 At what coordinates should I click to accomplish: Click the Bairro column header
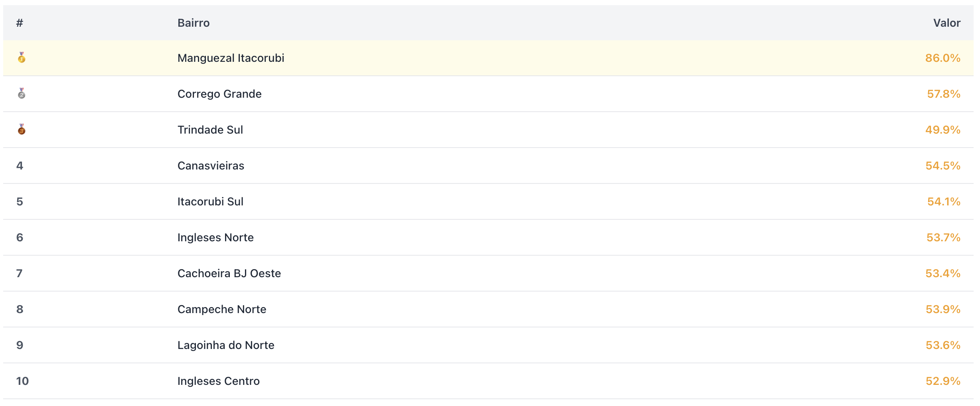click(x=194, y=23)
